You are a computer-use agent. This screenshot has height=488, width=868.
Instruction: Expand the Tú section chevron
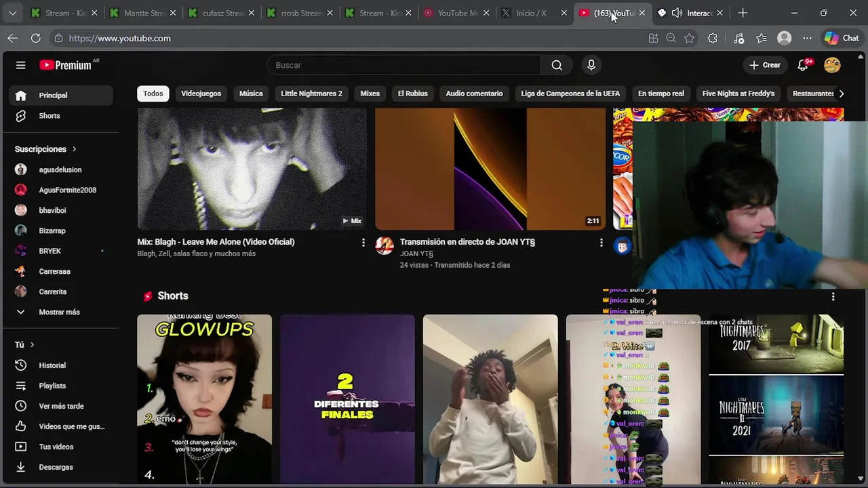pos(32,345)
